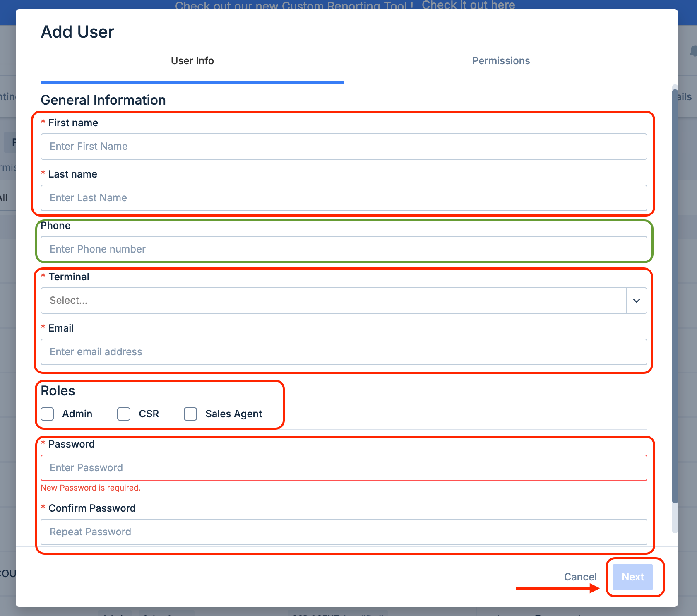The width and height of the screenshot is (697, 616).
Task: Click the Cancel button
Action: 580,577
